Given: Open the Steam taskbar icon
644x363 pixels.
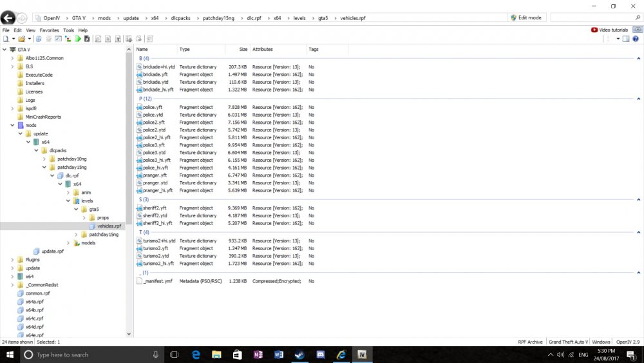Looking at the screenshot, I should point(299,355).
